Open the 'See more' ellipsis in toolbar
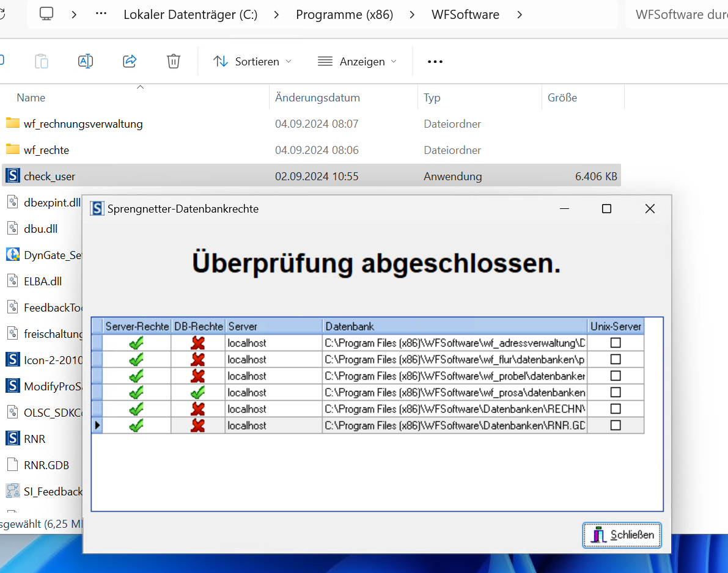 click(x=435, y=61)
